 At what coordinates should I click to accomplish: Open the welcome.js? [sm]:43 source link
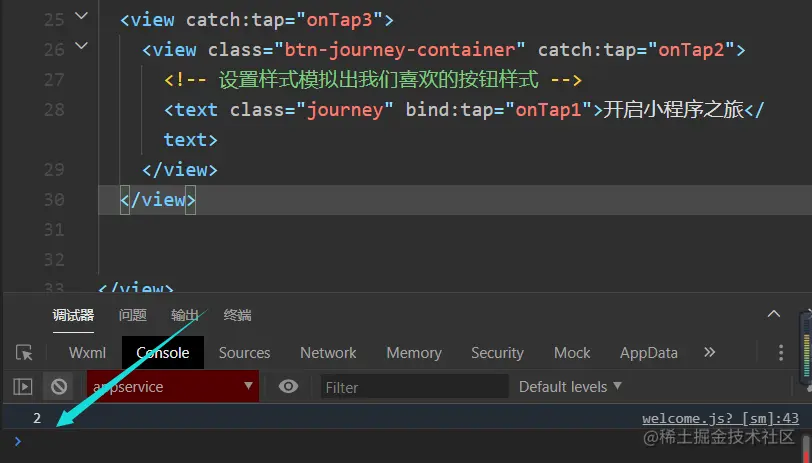(720, 418)
